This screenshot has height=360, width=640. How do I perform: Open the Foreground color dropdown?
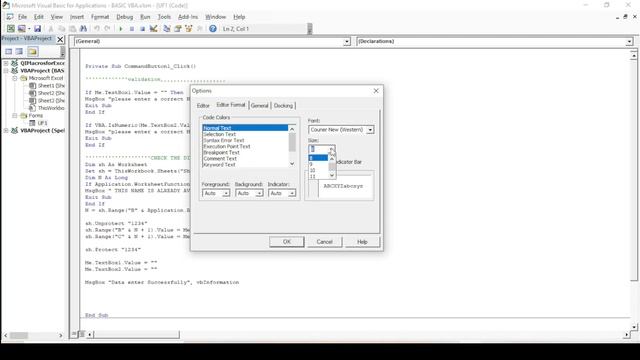pos(226,193)
